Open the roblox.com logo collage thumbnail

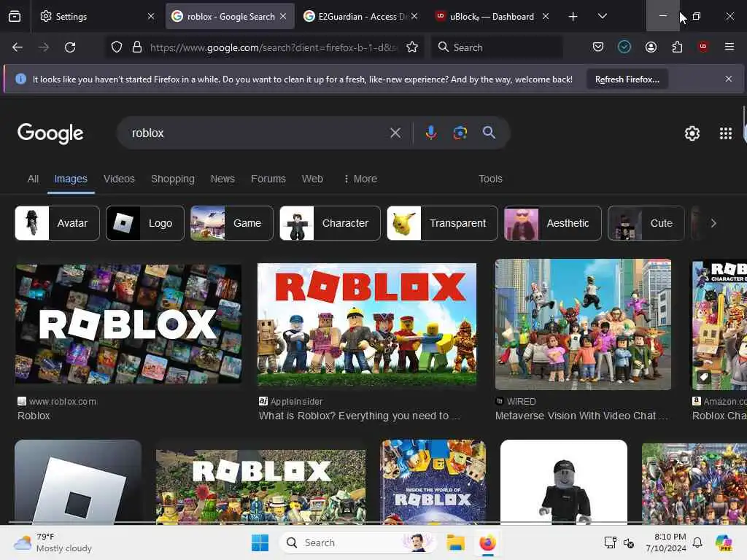point(128,324)
